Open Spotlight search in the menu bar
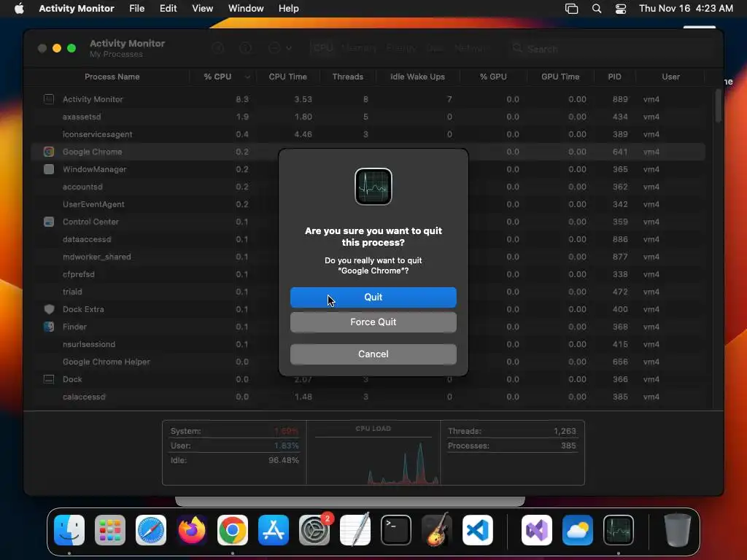The image size is (747, 560). [597, 9]
